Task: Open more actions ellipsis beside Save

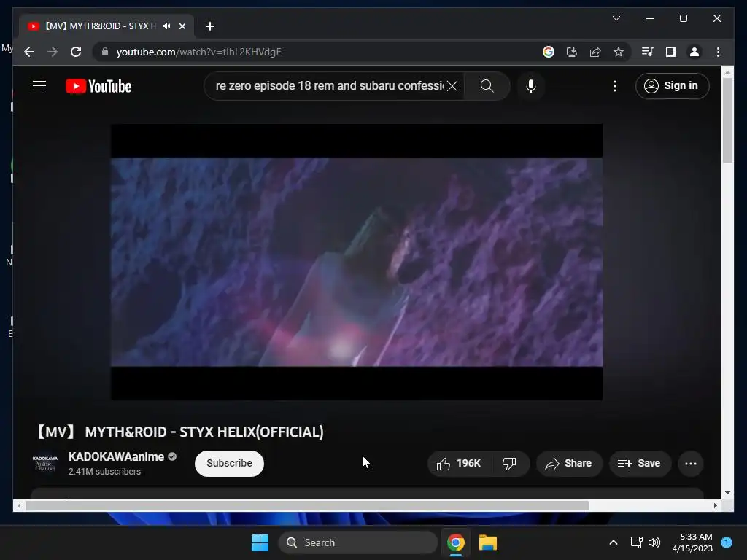Action: pyautogui.click(x=690, y=463)
